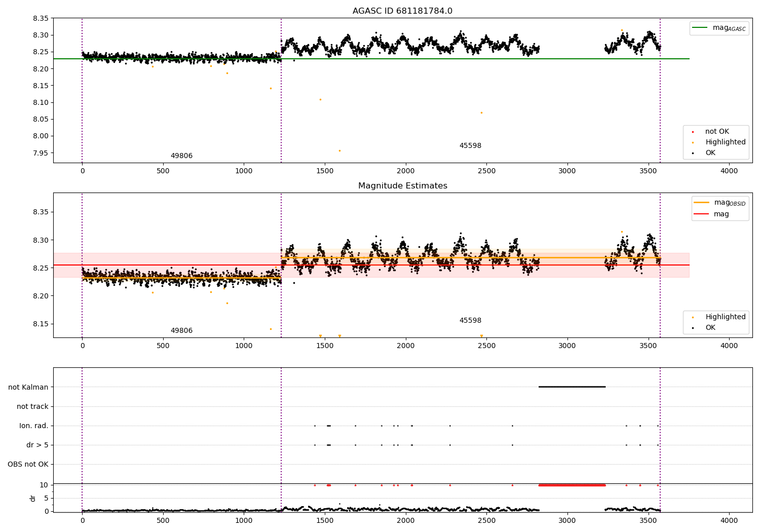Screen dimensions: 760x532
Task: Click the "dr > 5" row label
Action: [37, 445]
